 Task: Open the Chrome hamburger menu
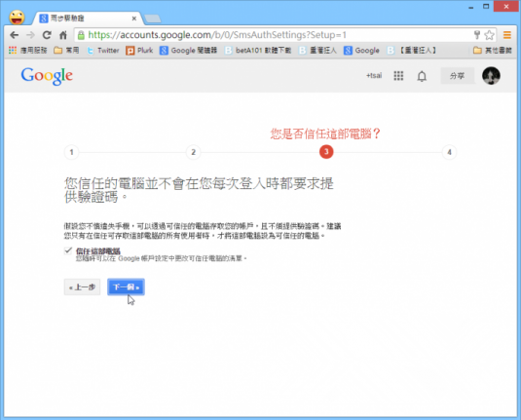pyautogui.click(x=507, y=35)
